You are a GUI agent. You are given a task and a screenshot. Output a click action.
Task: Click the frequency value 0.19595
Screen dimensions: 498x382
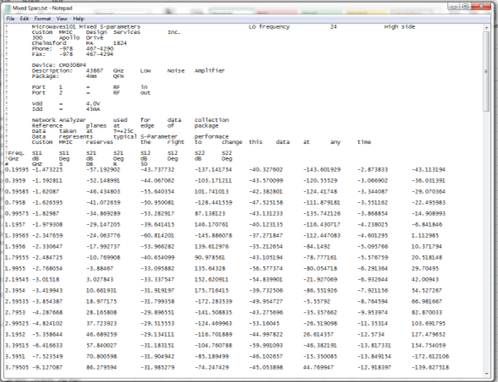[17, 170]
